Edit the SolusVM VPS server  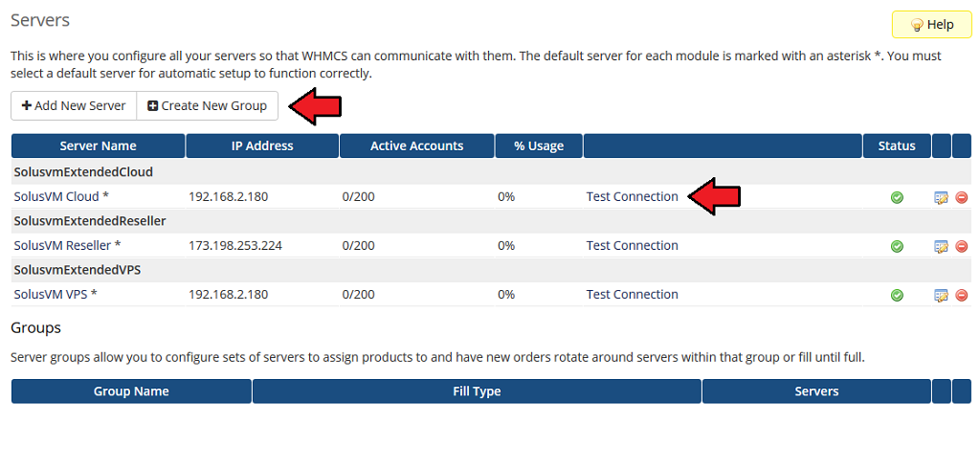[942, 295]
